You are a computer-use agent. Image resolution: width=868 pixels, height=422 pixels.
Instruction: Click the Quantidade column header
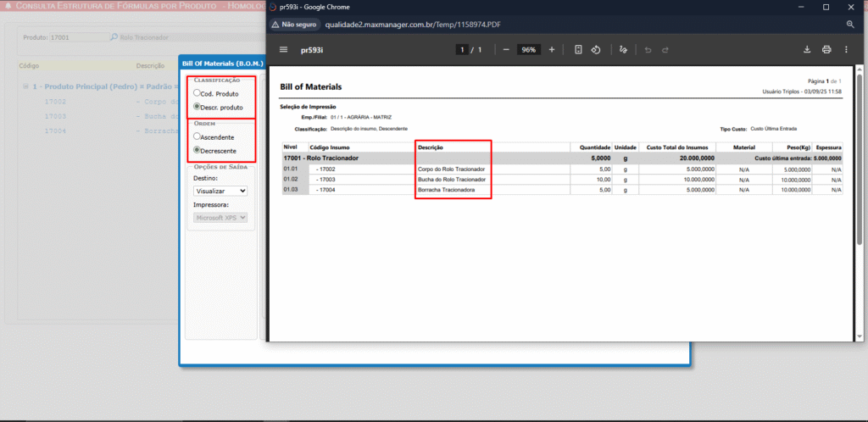595,147
